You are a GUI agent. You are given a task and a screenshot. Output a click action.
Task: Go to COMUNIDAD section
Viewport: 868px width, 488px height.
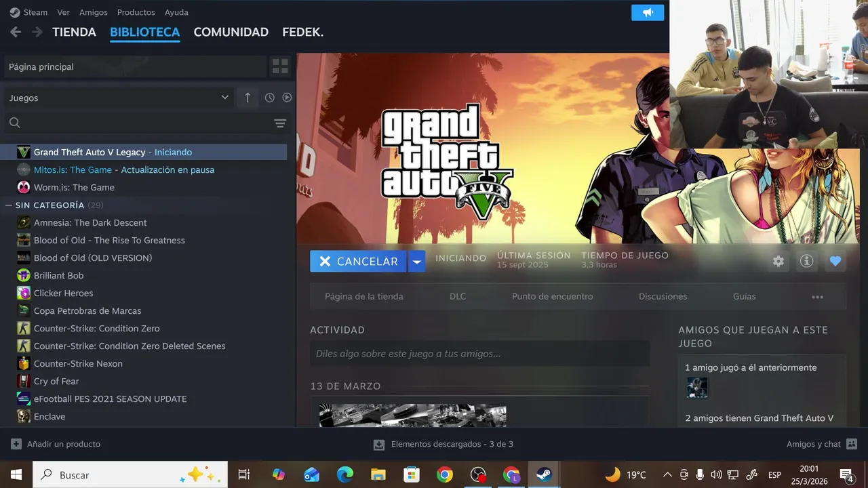coord(231,32)
